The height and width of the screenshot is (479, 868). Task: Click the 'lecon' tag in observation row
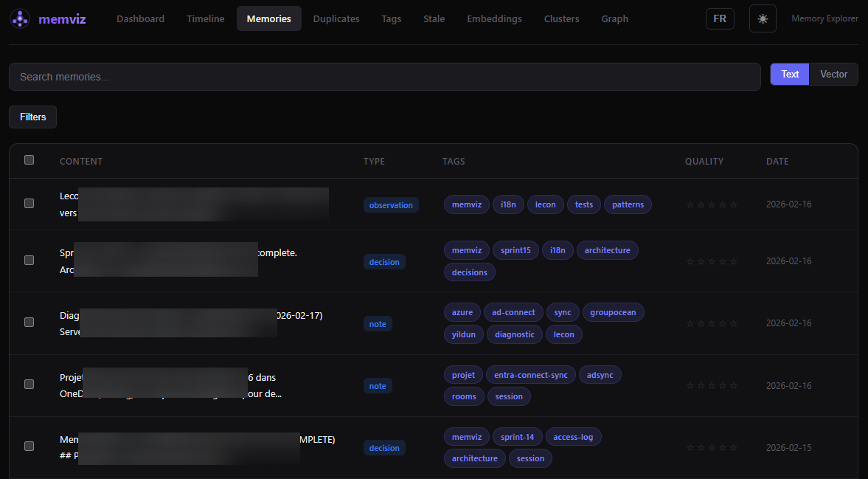545,204
